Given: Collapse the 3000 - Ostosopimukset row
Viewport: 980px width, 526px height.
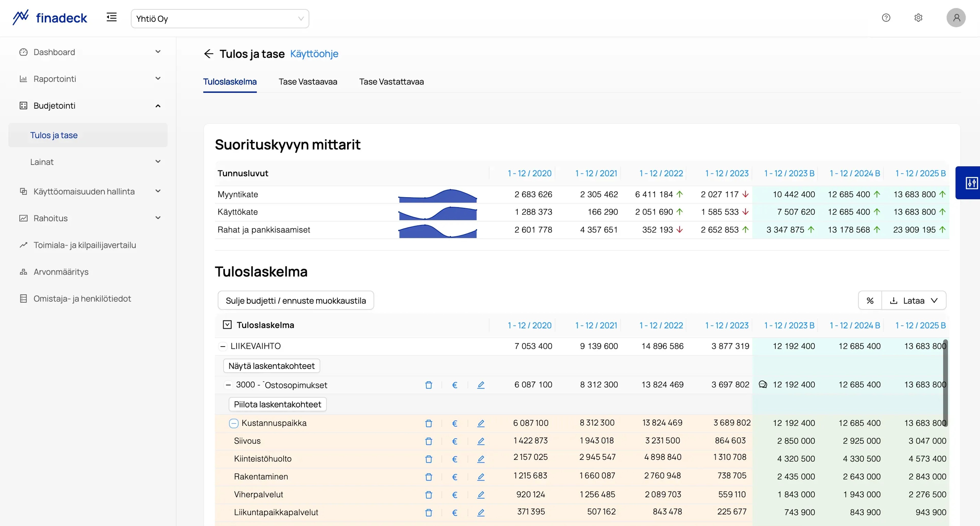Looking at the screenshot, I should coord(228,385).
